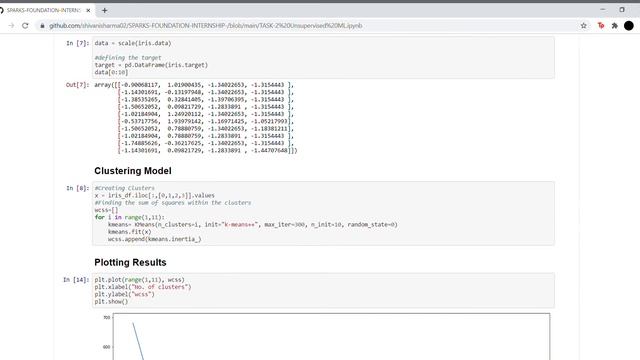Open a new browser tab
This screenshot has height=360, width=640.
[x=104, y=11]
